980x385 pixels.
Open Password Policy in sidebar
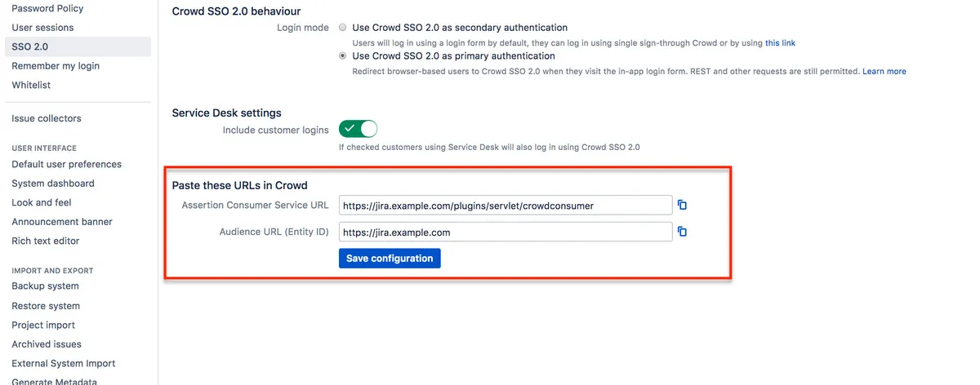point(47,8)
